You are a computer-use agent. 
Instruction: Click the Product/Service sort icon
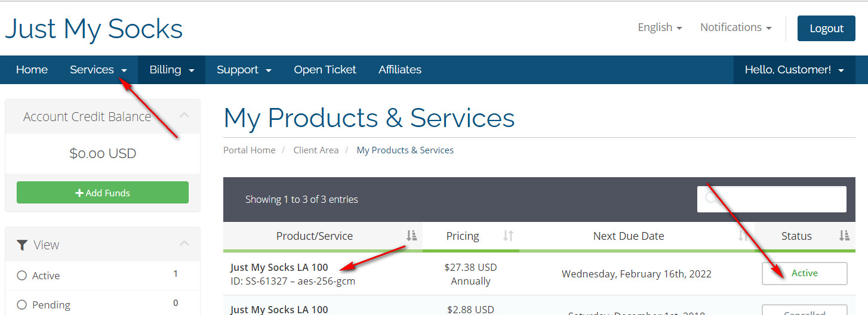click(411, 236)
